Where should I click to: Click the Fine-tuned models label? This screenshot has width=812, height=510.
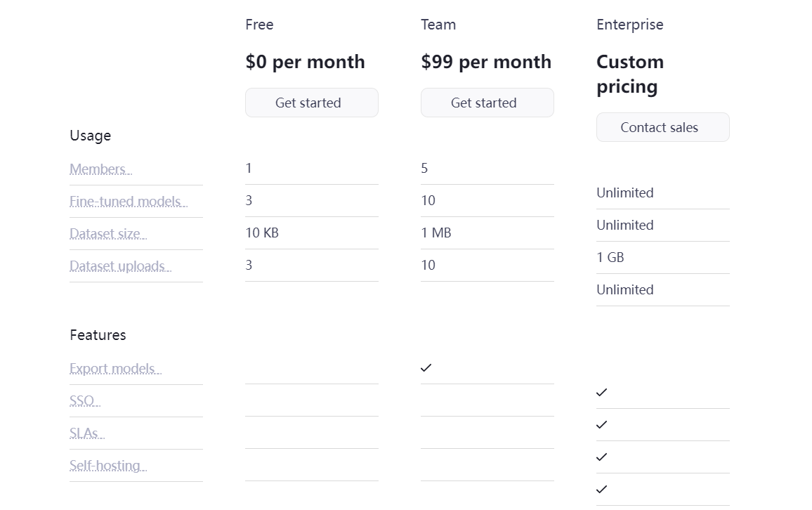[129, 202]
